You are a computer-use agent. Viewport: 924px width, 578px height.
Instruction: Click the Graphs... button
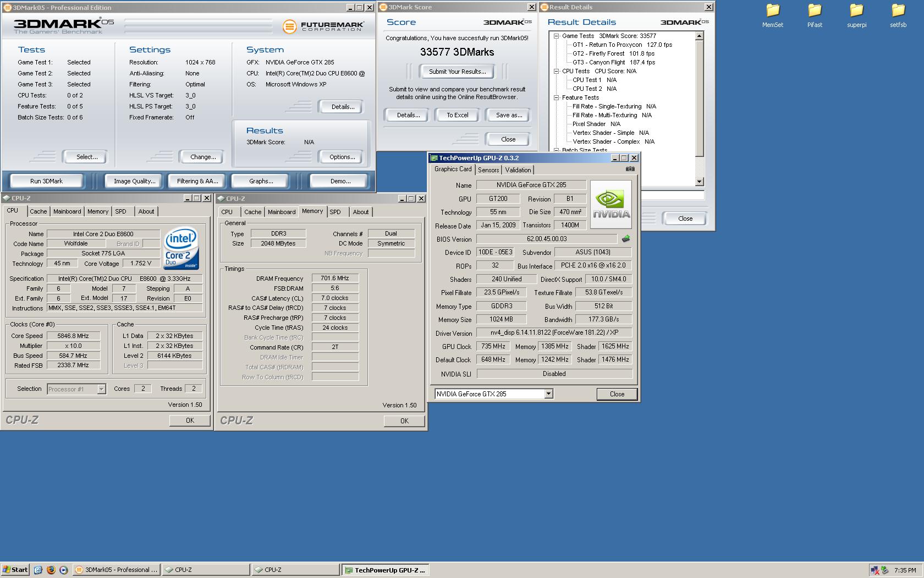261,181
